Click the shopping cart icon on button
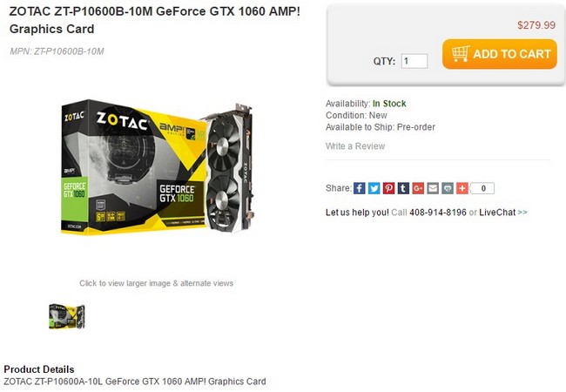This screenshot has height=392, width=566. point(461,54)
